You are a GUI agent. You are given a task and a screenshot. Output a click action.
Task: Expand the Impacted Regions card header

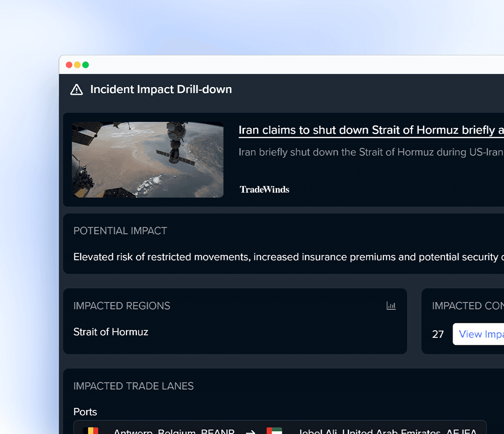tap(122, 306)
